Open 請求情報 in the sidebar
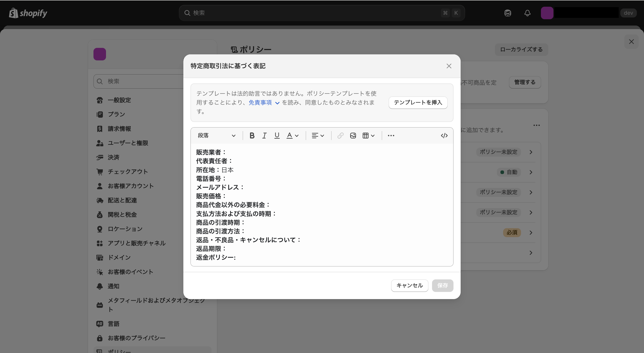This screenshot has width=644, height=353. (x=119, y=129)
